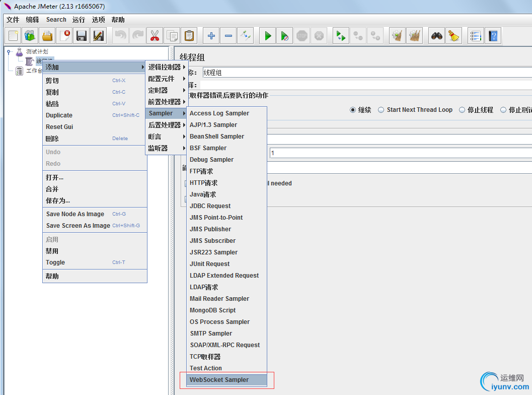Click the Undo arrow icon
The height and width of the screenshot is (395, 532).
120,36
